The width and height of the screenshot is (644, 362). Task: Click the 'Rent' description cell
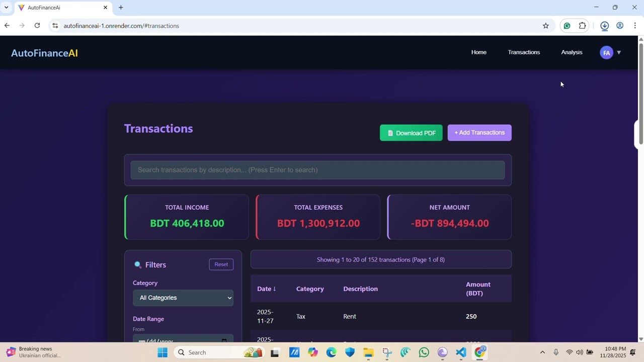click(x=350, y=316)
